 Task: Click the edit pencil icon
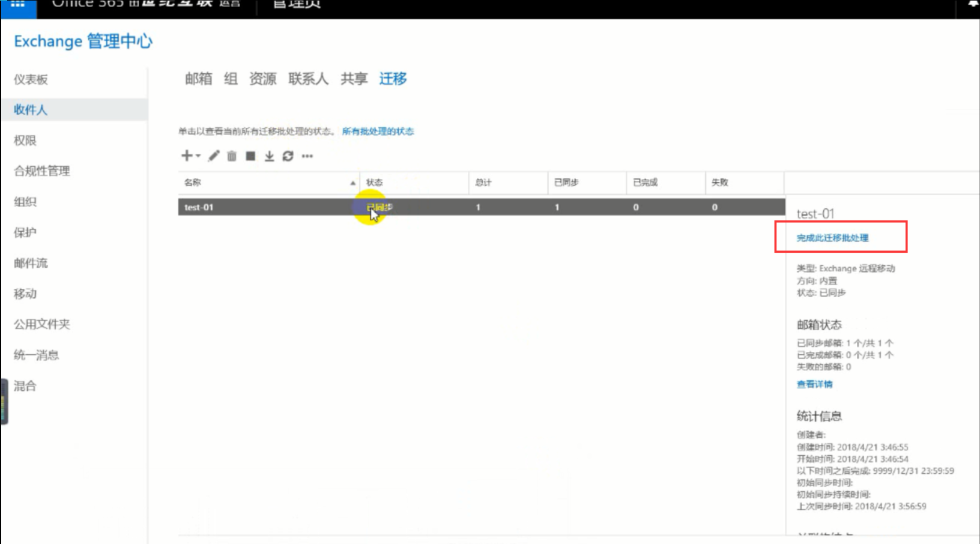coord(214,156)
